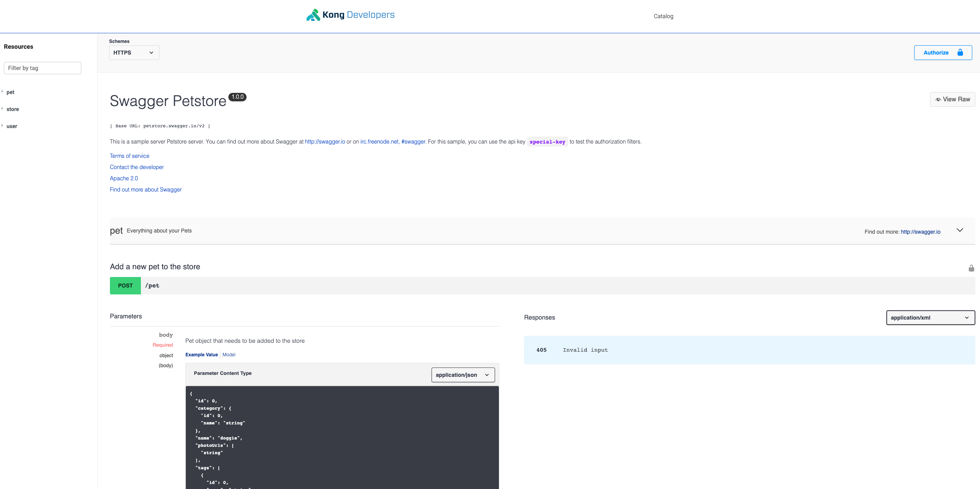Open the Catalog menu item
This screenshot has height=489, width=980.
pyautogui.click(x=663, y=16)
